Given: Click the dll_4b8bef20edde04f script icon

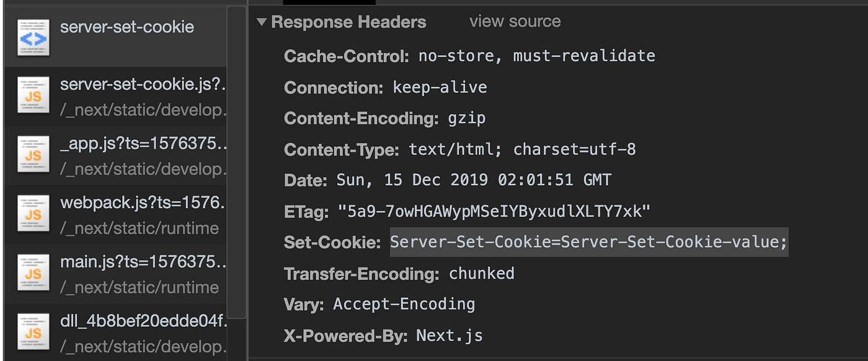Looking at the screenshot, I should coord(33,330).
